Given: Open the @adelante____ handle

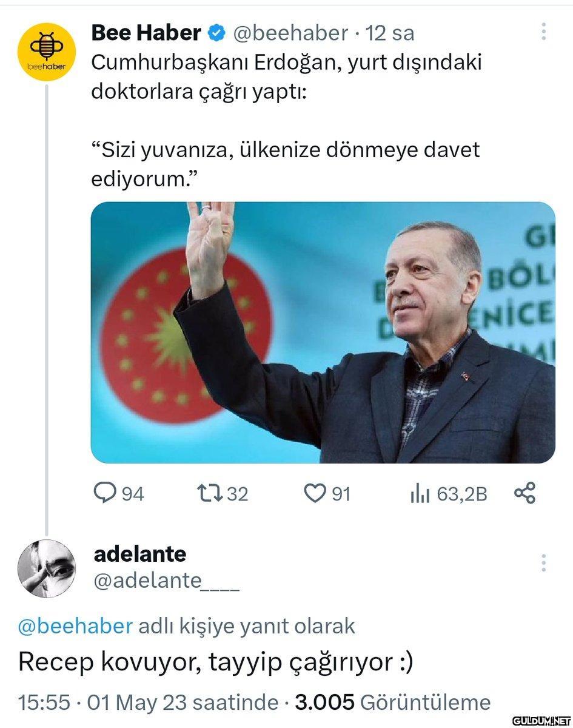Looking at the screenshot, I should [x=167, y=581].
